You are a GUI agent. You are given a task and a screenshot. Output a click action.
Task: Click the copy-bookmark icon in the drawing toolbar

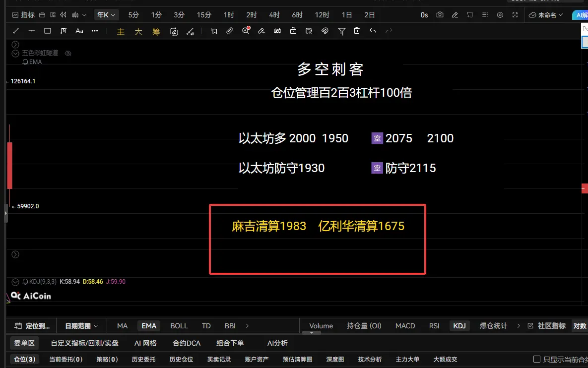(x=214, y=31)
